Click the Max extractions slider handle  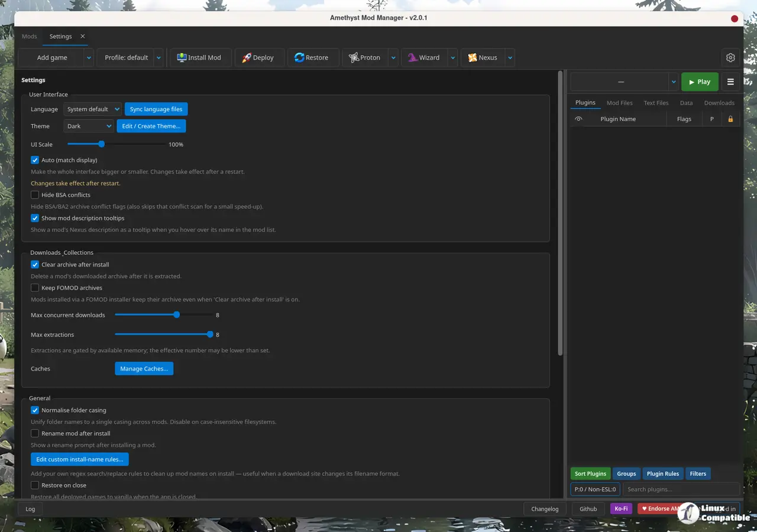tap(210, 335)
